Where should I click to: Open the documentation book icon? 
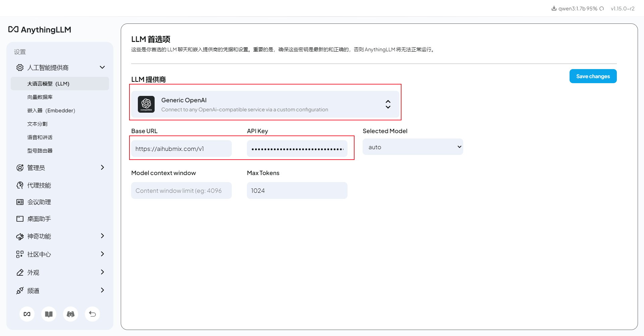(49, 314)
